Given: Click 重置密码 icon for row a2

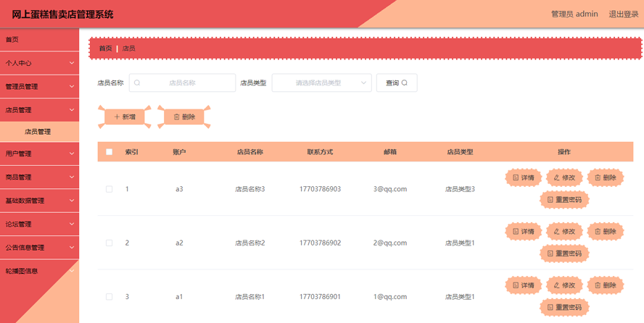Looking at the screenshot, I should pos(550,253).
